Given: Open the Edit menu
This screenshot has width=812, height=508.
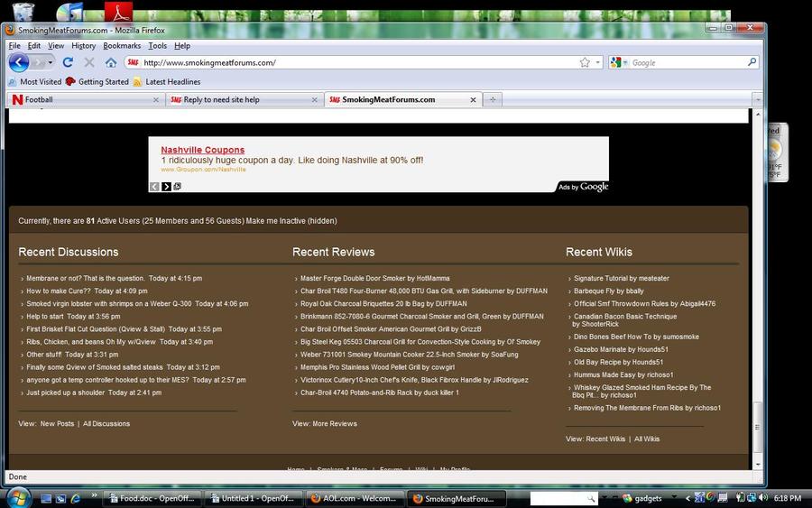Looking at the screenshot, I should (x=33, y=46).
